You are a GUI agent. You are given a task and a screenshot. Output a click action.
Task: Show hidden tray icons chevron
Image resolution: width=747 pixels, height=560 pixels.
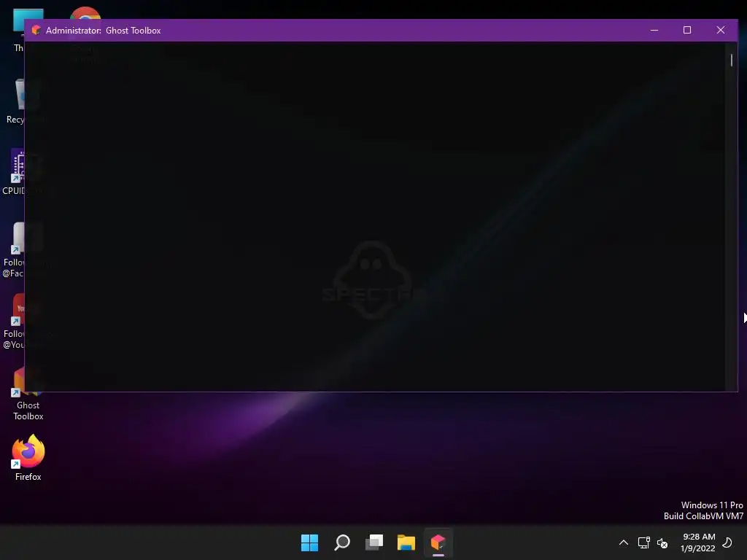[x=624, y=542]
